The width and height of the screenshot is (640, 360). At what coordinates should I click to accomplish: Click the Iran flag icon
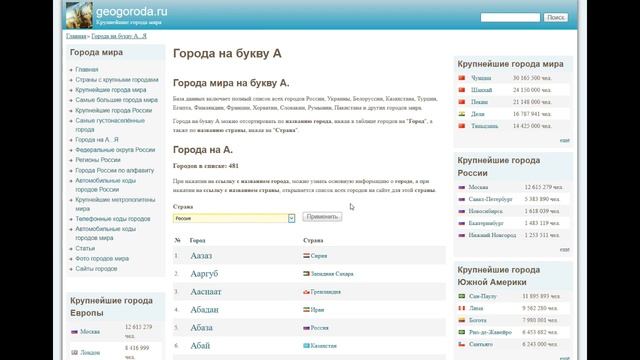pos(306,310)
